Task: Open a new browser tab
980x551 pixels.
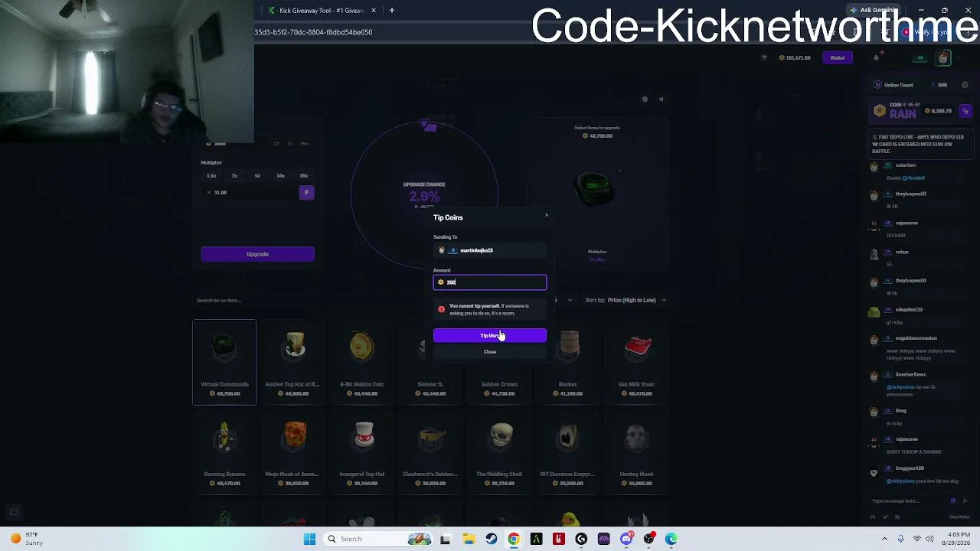Action: pyautogui.click(x=391, y=11)
